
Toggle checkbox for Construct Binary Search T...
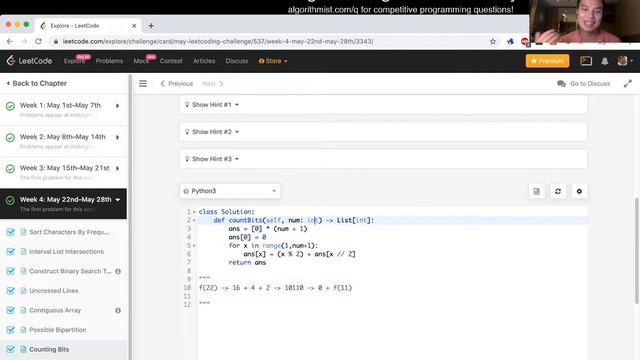(x=11, y=271)
